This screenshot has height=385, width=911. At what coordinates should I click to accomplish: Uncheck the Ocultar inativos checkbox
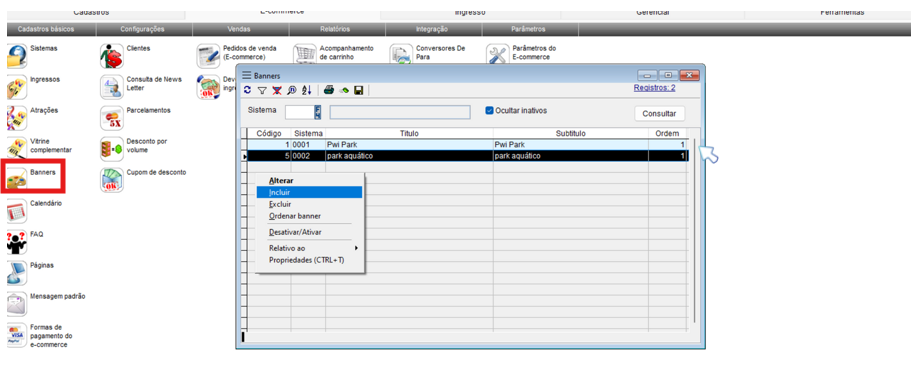[489, 110]
